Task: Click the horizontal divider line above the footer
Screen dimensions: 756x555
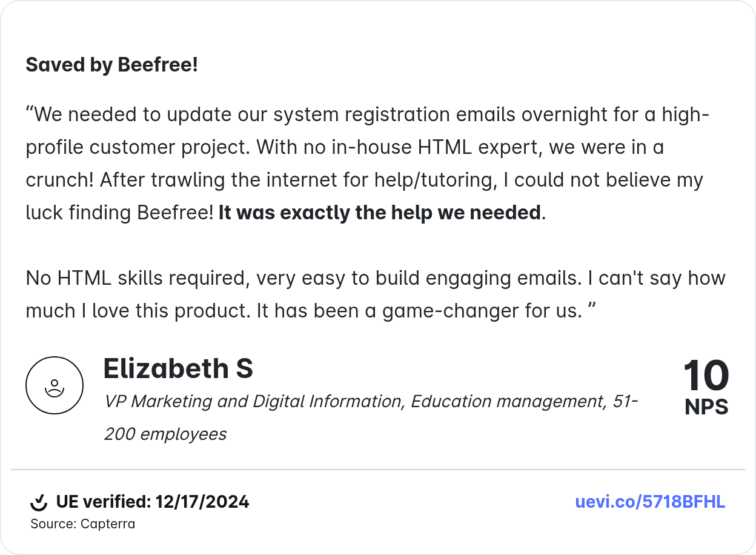Action: click(378, 470)
